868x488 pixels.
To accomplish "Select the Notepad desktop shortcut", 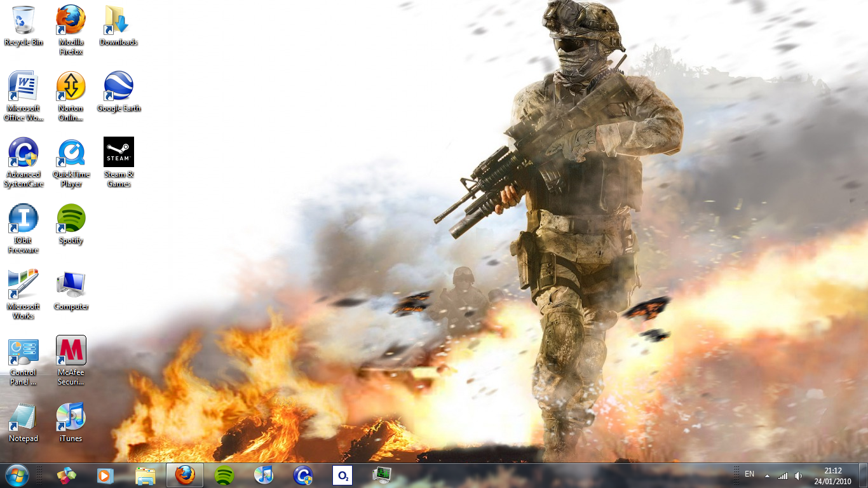I will click(x=24, y=423).
